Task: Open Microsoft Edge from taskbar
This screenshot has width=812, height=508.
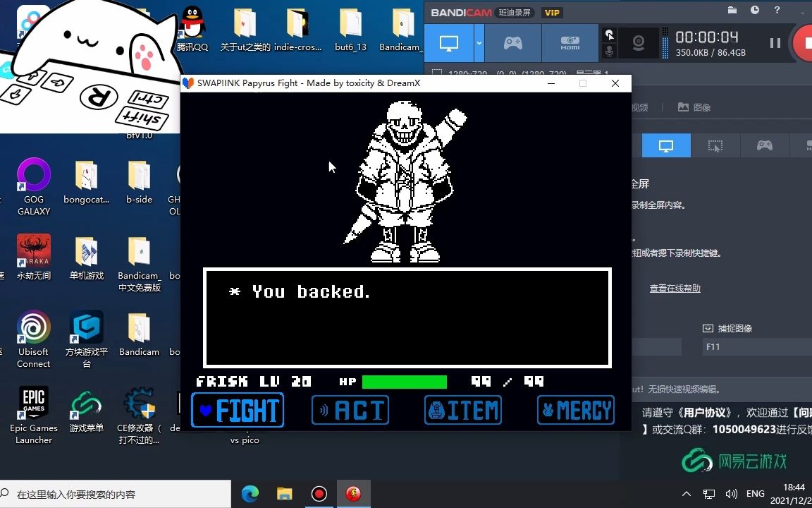Action: 250,494
